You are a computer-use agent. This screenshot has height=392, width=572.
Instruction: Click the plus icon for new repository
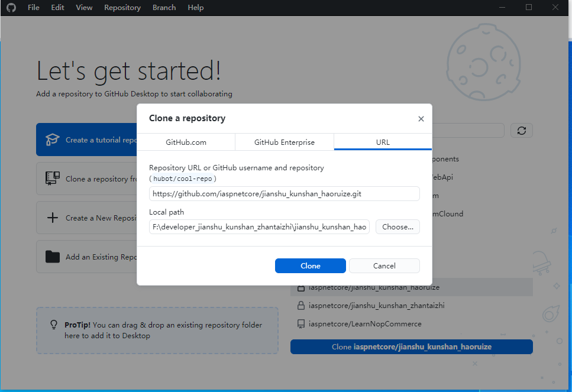(53, 218)
